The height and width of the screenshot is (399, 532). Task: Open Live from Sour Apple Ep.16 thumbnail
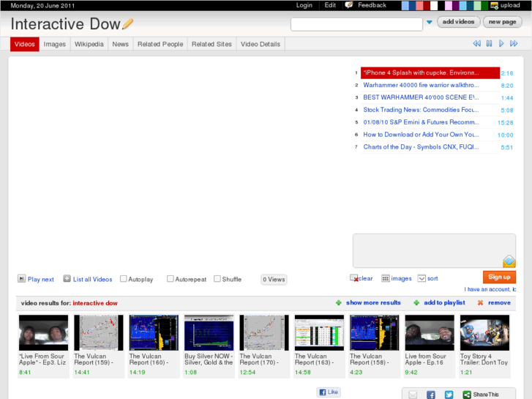pos(430,332)
